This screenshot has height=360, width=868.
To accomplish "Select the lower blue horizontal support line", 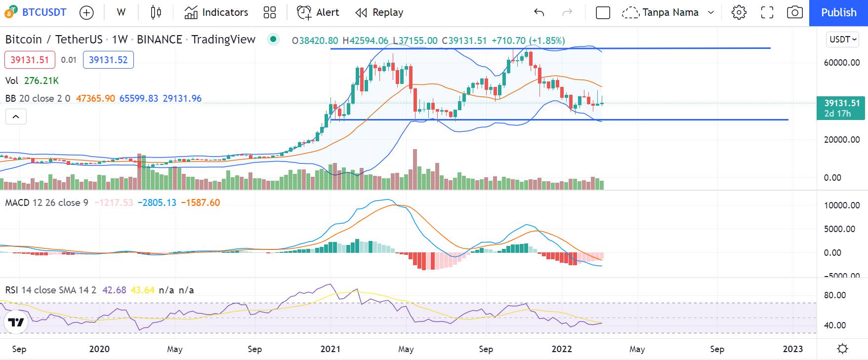I will 559,120.
